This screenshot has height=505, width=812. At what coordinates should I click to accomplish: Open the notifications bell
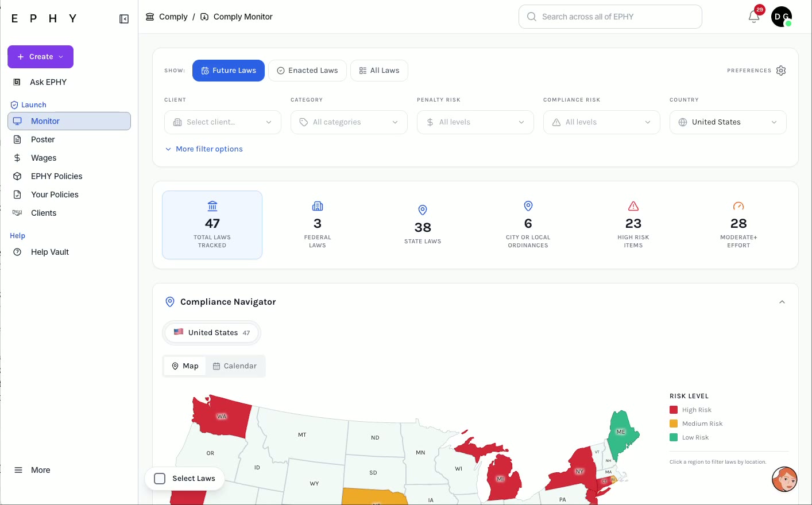coord(754,17)
